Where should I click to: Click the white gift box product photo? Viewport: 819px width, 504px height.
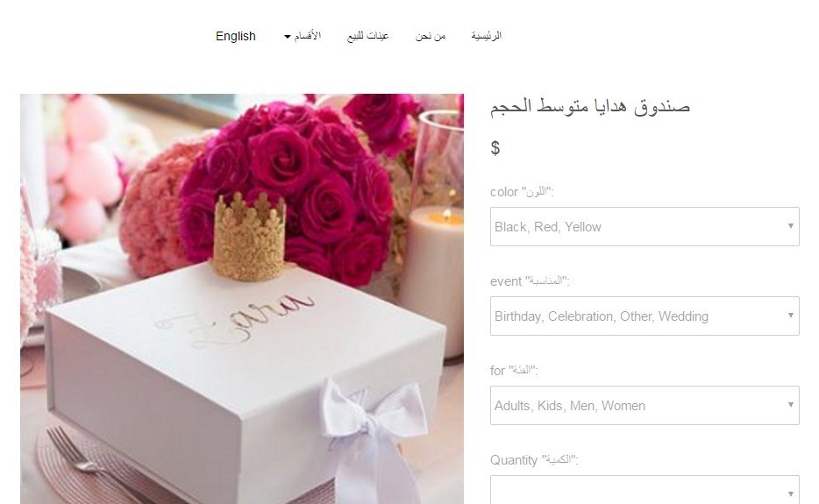click(242, 299)
